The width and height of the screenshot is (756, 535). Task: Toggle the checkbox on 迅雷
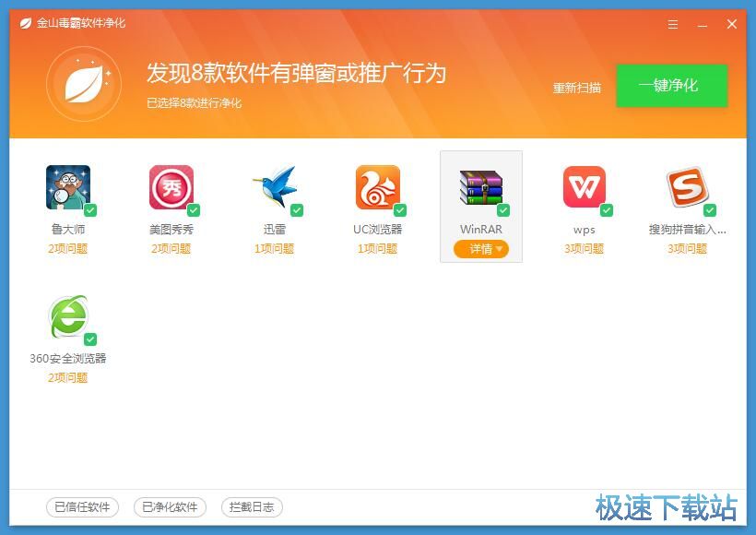(x=297, y=210)
